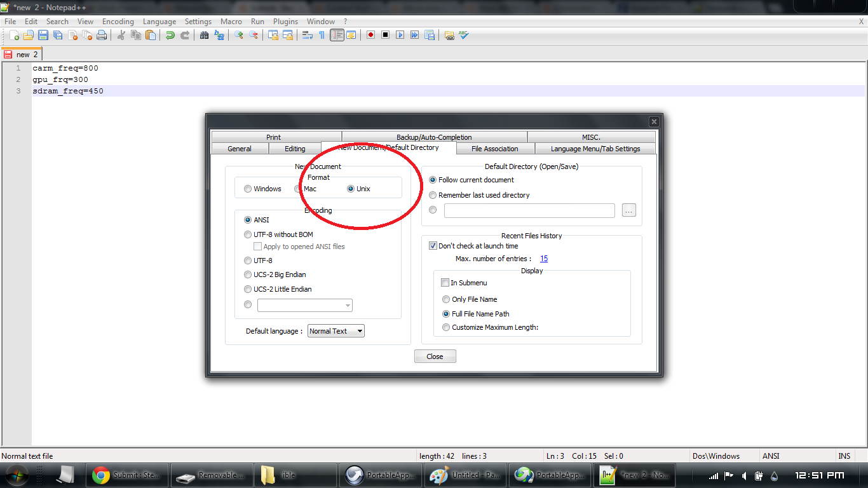Toggle the indent guide toolbar icon
The image size is (868, 488).
[x=337, y=36]
